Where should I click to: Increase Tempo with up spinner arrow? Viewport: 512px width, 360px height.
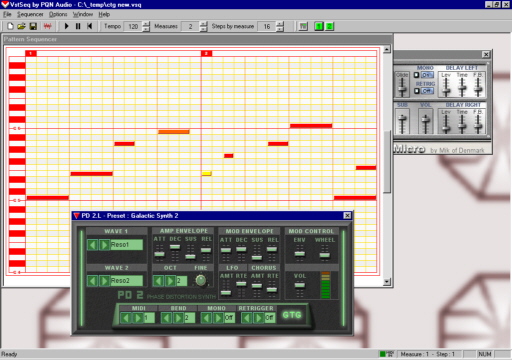coord(146,24)
